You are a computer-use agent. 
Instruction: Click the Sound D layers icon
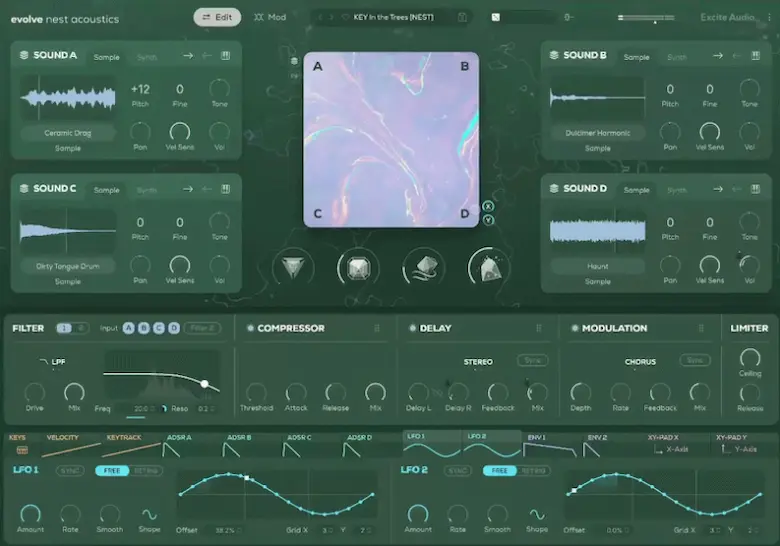pos(554,188)
